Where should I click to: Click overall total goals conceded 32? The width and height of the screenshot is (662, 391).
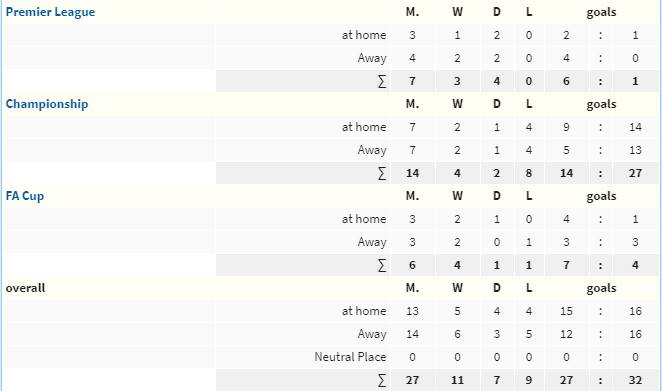[x=635, y=380]
